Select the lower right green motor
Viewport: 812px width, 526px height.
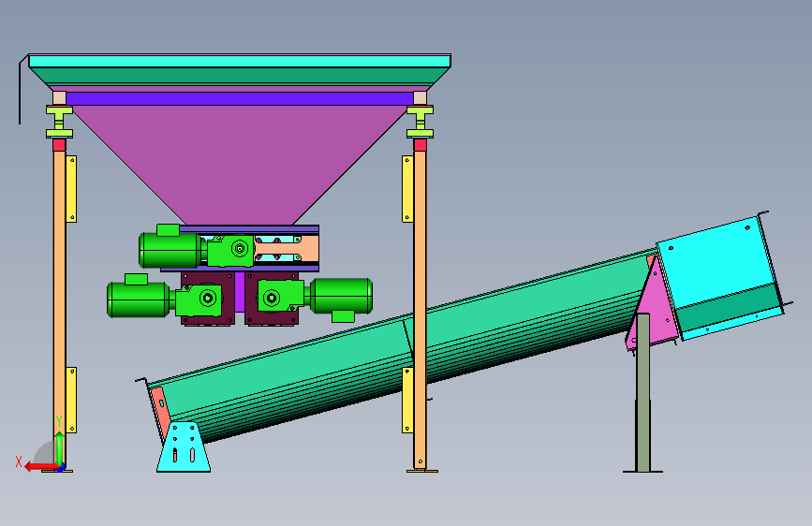click(341, 298)
